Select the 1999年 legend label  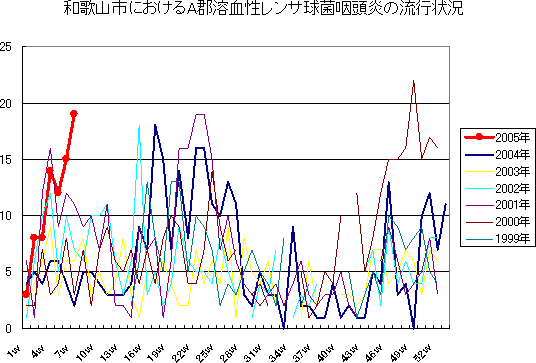coord(512,238)
